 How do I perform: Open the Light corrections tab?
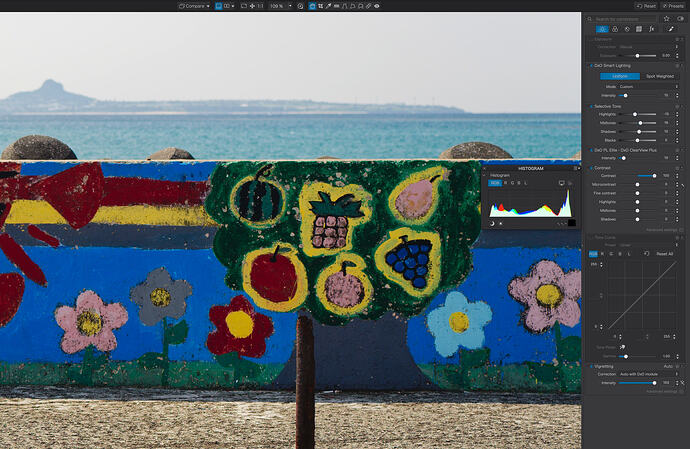(x=602, y=29)
